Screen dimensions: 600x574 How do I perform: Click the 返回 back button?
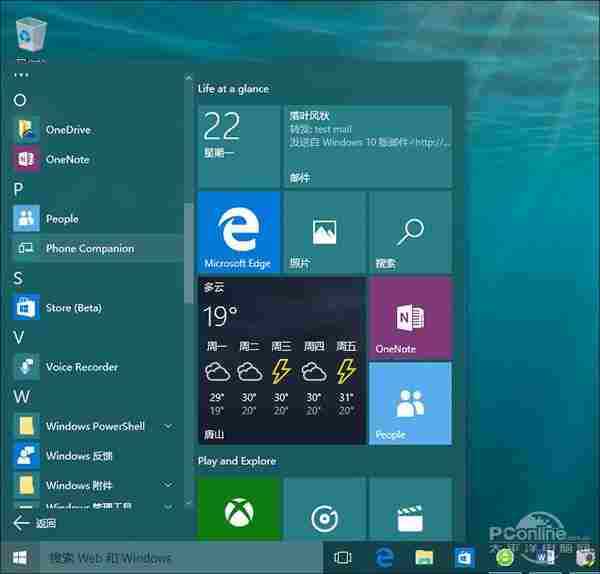(34, 523)
